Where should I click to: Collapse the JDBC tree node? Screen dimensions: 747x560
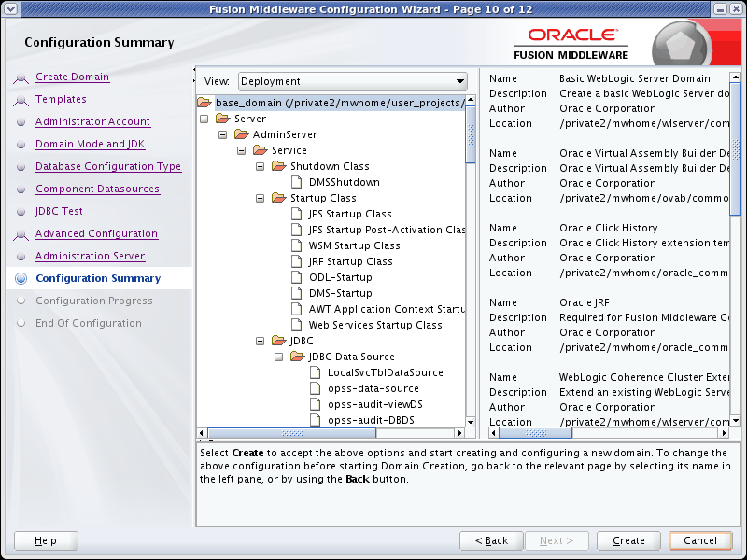click(x=261, y=341)
